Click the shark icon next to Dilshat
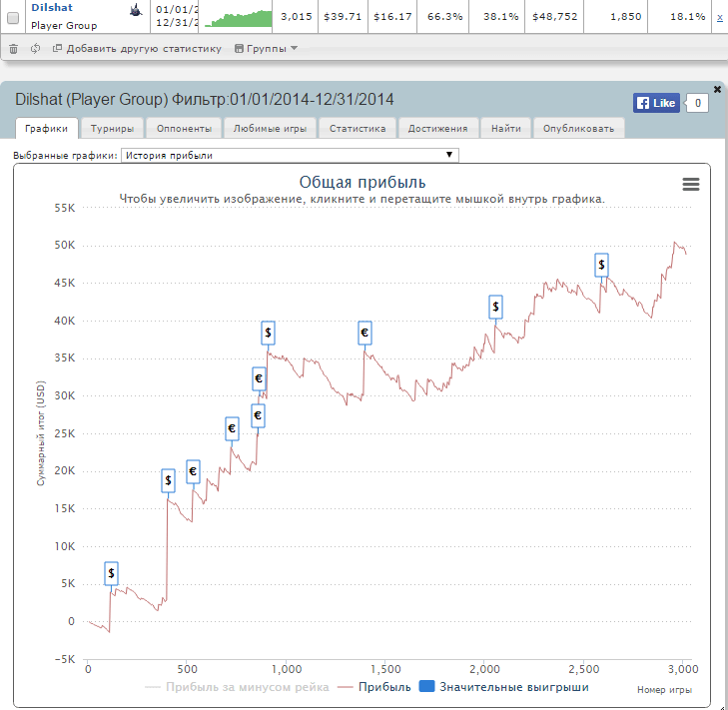728x710 pixels. [135, 10]
